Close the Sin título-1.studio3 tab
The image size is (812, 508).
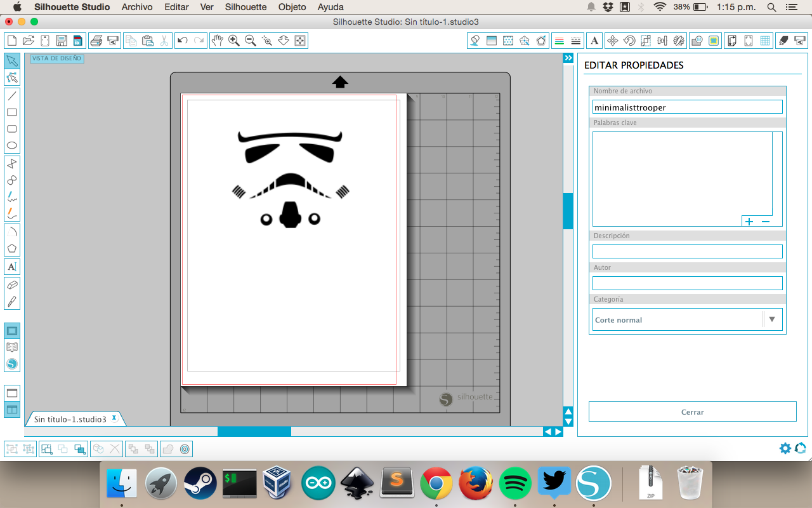[x=114, y=418]
